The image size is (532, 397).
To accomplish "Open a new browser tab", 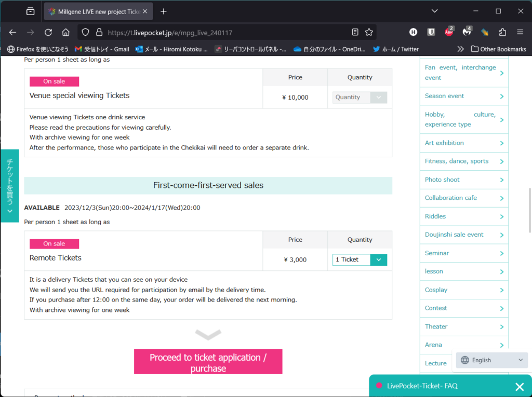I will point(164,11).
